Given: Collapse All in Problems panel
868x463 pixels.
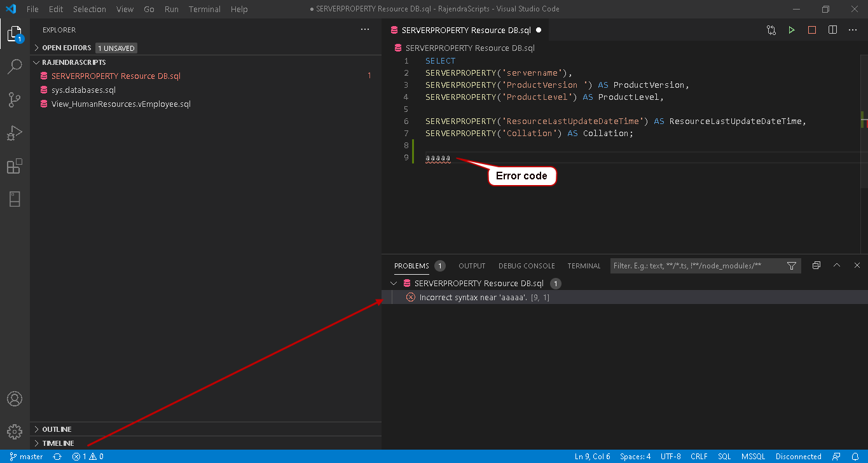Looking at the screenshot, I should 816,265.
